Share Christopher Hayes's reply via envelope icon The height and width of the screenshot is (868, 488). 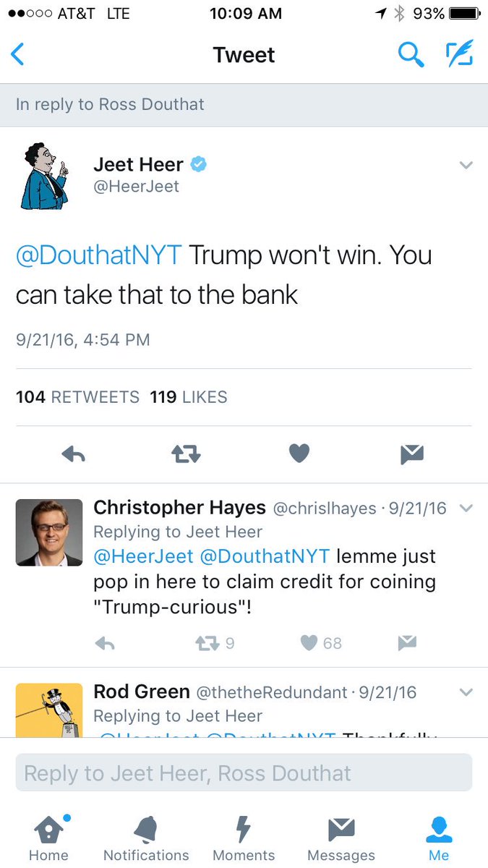pos(408,643)
